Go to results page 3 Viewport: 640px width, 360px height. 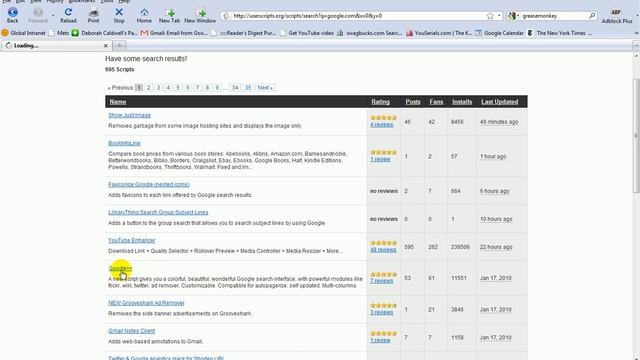coord(158,88)
